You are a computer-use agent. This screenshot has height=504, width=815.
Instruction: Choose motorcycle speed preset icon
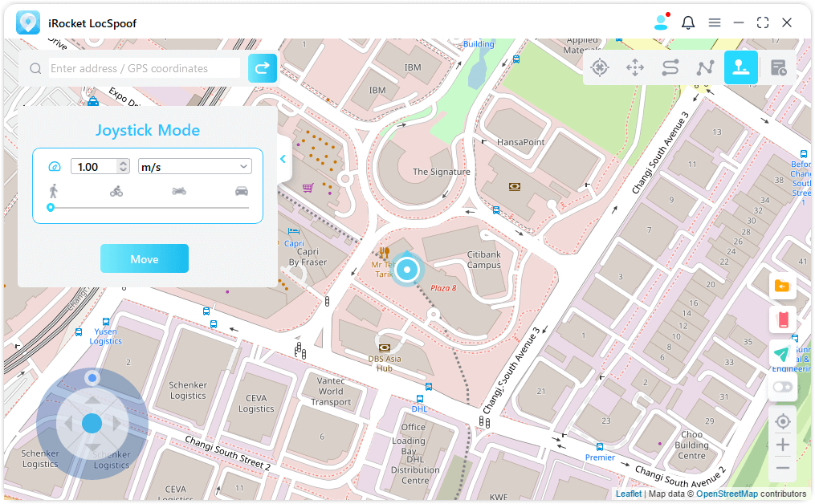(179, 191)
